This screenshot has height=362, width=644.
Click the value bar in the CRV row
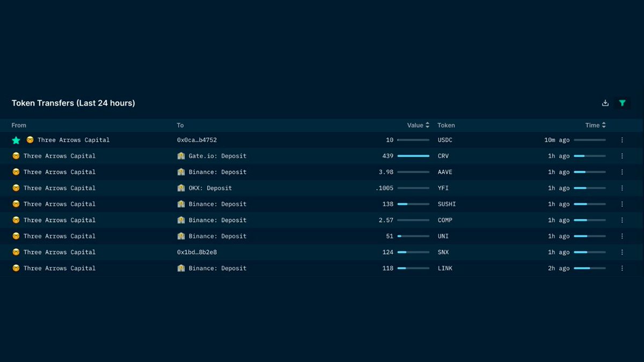pos(413,156)
